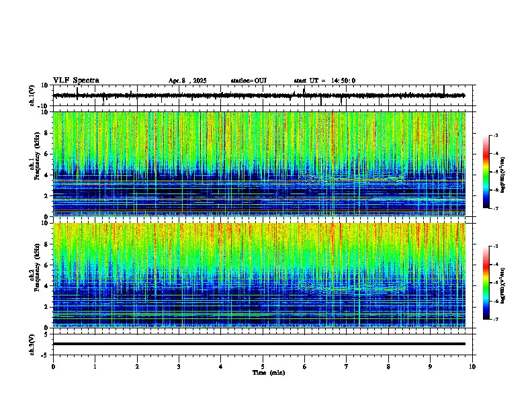Viewport: 532px width, 411px height.
Task: Click time axis tick label '5'
Action: click(x=263, y=367)
